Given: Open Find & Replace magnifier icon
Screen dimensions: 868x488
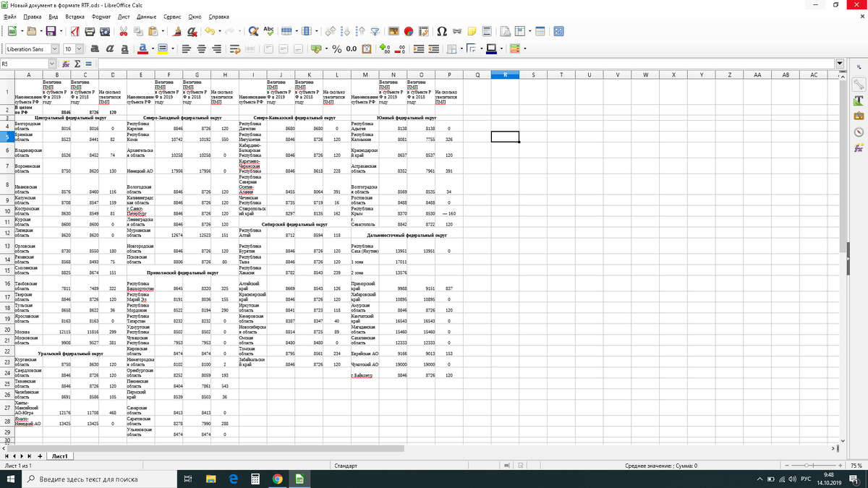Looking at the screenshot, I should 253,31.
